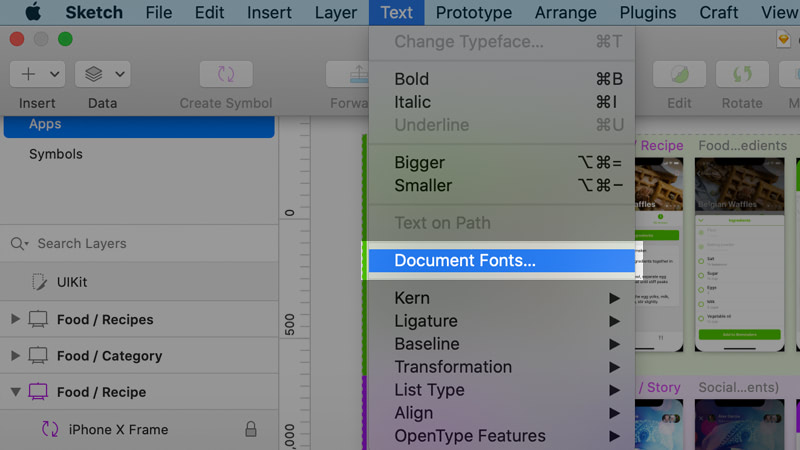Open the File menu

(159, 12)
